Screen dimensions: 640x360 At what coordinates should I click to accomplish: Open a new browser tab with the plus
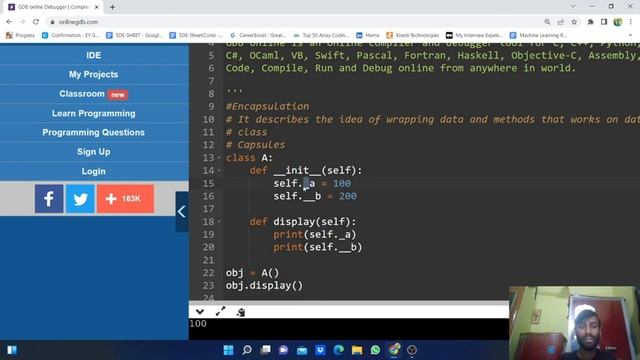(112, 7)
